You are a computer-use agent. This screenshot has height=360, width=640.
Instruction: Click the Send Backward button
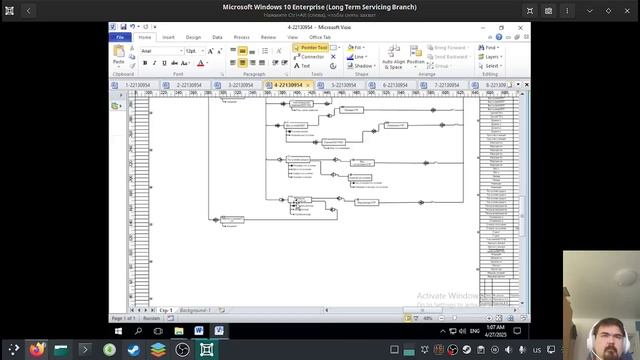448,57
